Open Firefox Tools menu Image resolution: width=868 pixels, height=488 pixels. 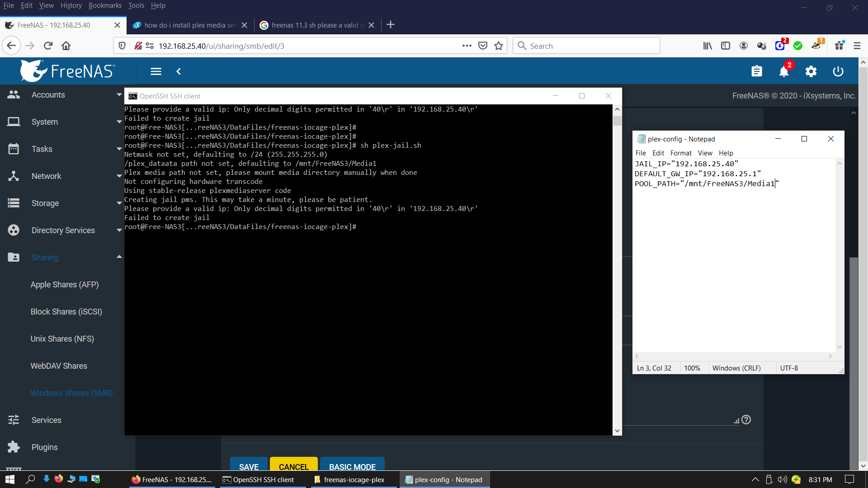pos(136,5)
